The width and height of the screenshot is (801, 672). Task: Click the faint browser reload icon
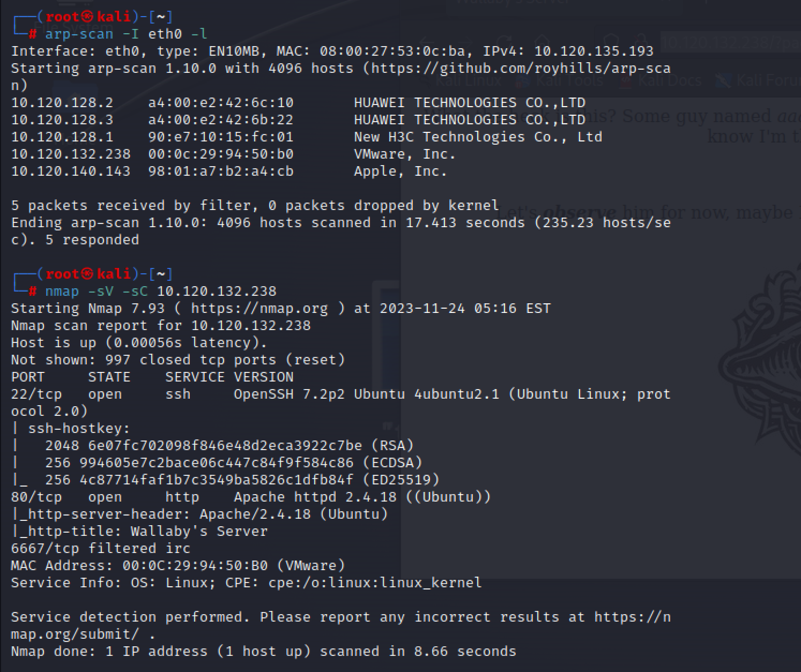[x=505, y=42]
